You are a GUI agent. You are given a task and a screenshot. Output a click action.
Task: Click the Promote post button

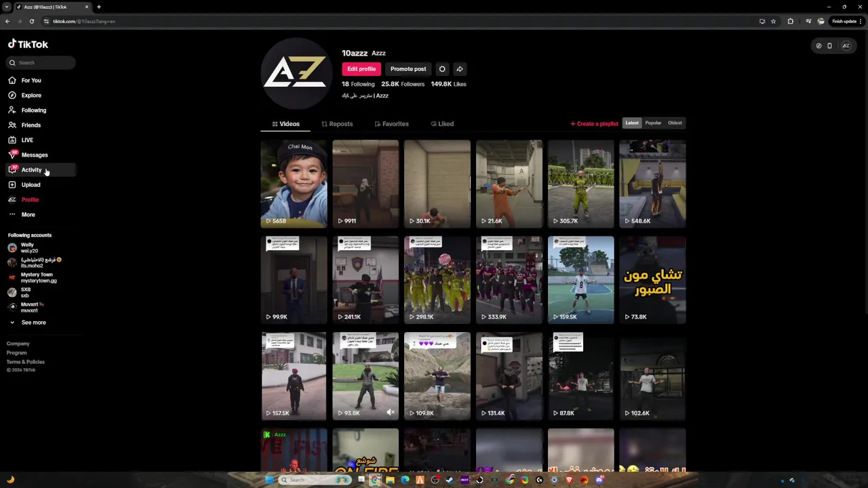(408, 68)
